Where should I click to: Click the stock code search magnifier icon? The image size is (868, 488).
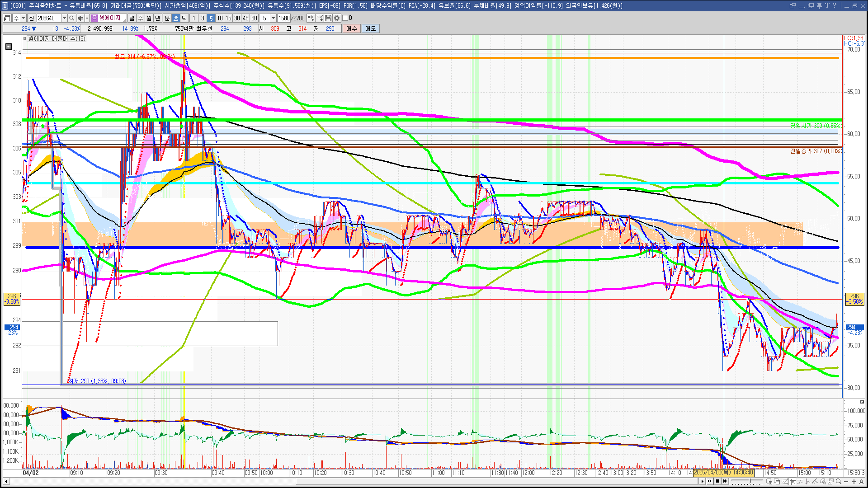(72, 18)
